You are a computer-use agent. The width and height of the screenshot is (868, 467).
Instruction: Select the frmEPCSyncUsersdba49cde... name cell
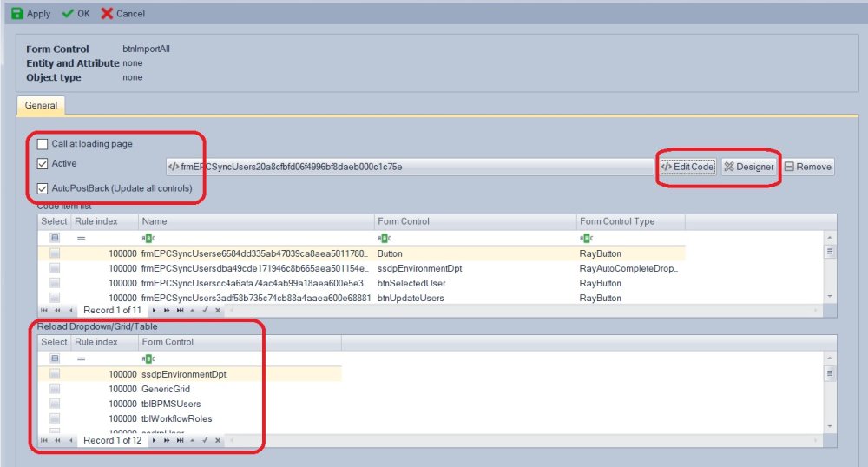click(x=255, y=268)
